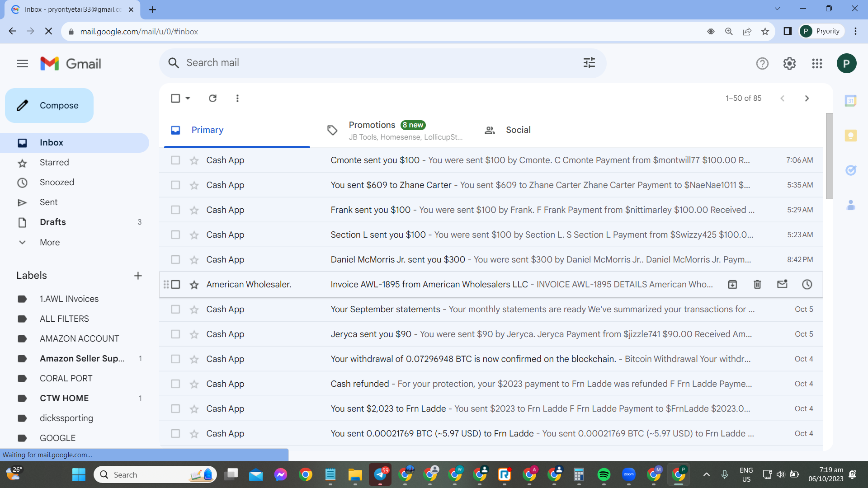This screenshot has height=488, width=868.
Task: Star the Your September statements email
Action: [194, 310]
